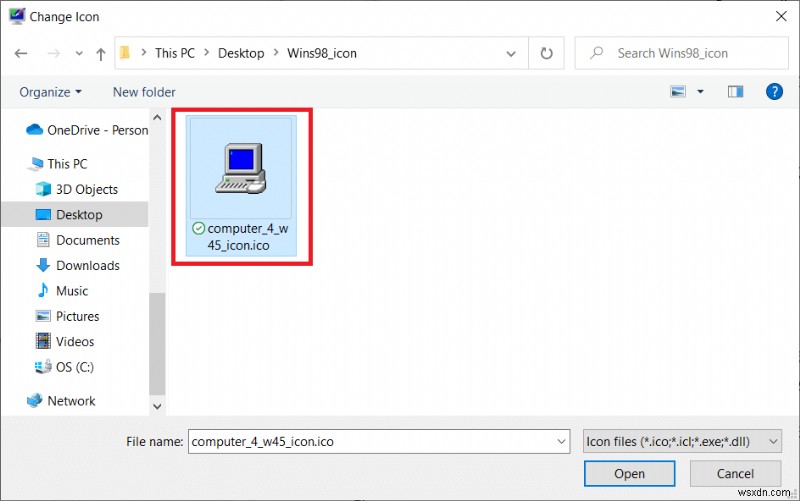Open Help with the question mark icon
Image resolution: width=800 pixels, height=501 pixels.
(774, 92)
